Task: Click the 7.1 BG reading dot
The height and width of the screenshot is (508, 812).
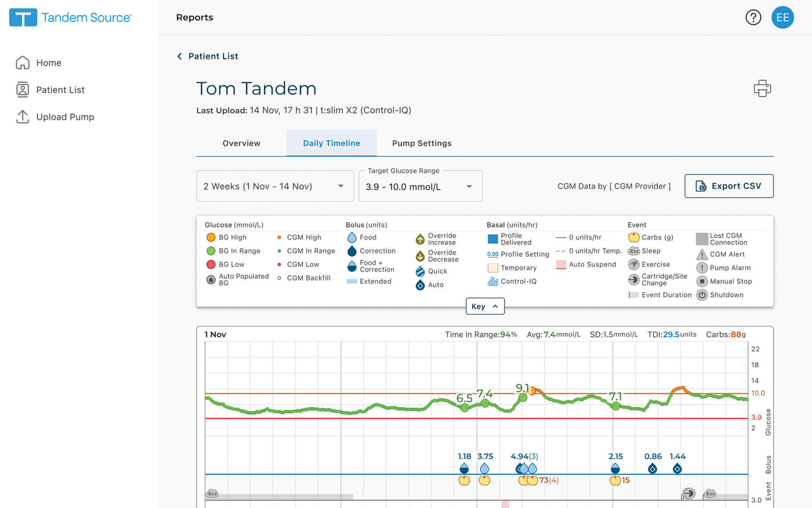Action: pos(615,406)
